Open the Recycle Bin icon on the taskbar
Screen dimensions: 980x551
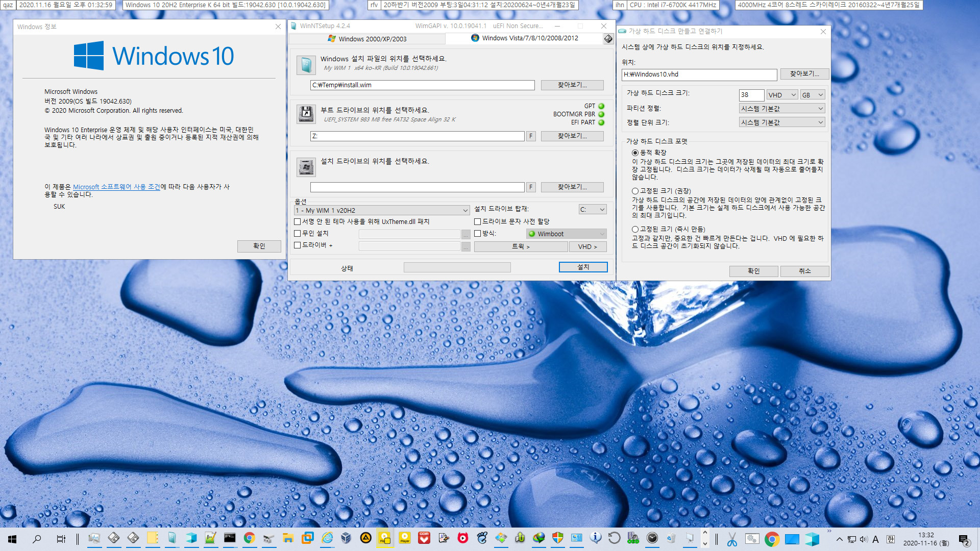(x=672, y=538)
